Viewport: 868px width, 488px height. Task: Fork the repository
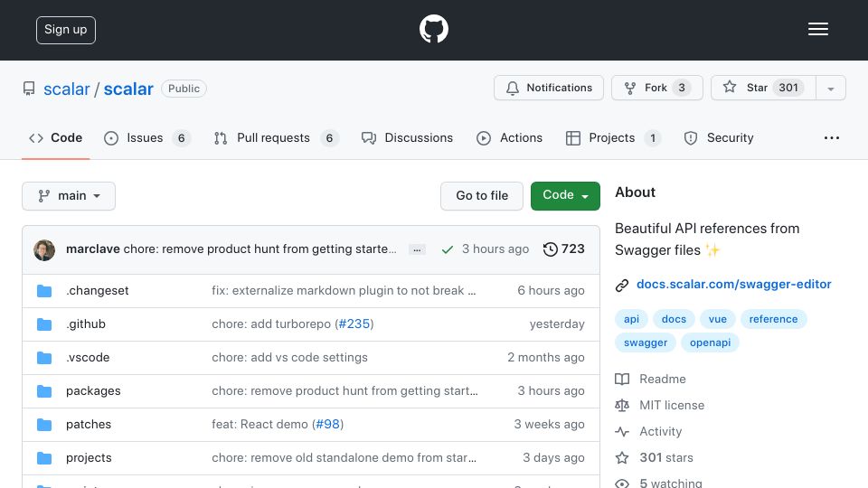point(657,88)
